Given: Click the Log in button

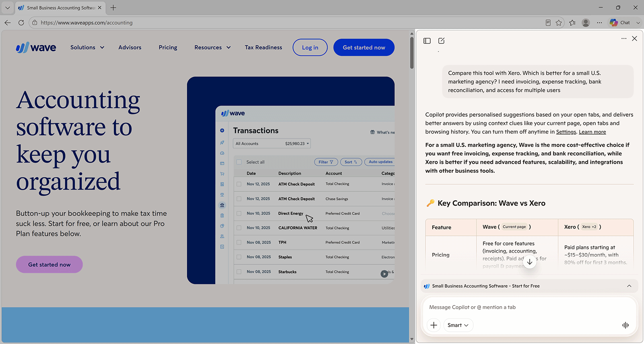Looking at the screenshot, I should coord(310,47).
